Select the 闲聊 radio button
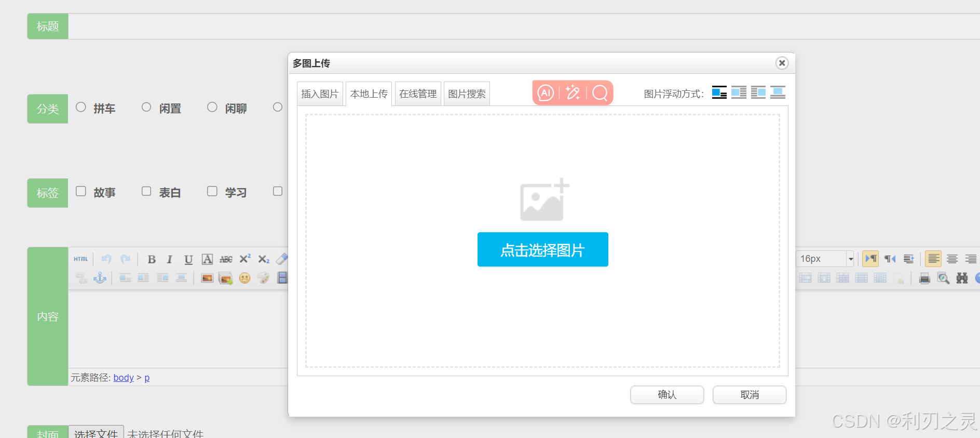This screenshot has height=438, width=980. point(212,107)
